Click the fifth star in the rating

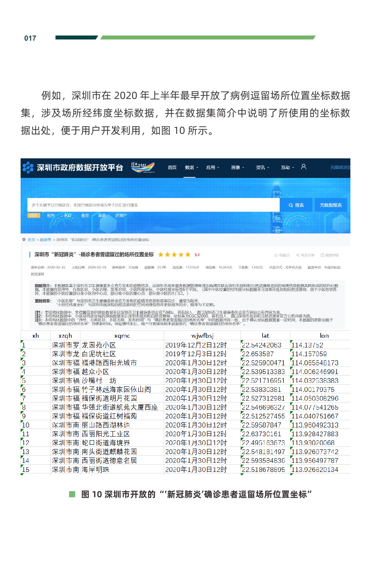(188, 255)
